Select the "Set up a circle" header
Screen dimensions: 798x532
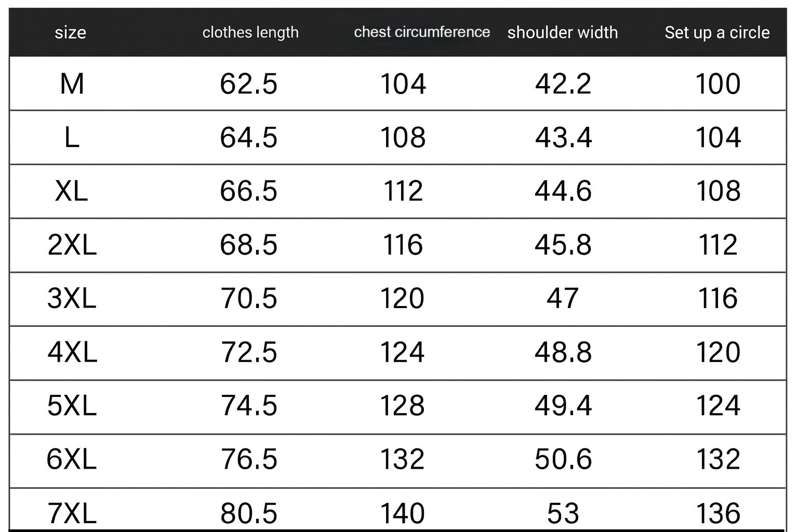[x=717, y=33]
